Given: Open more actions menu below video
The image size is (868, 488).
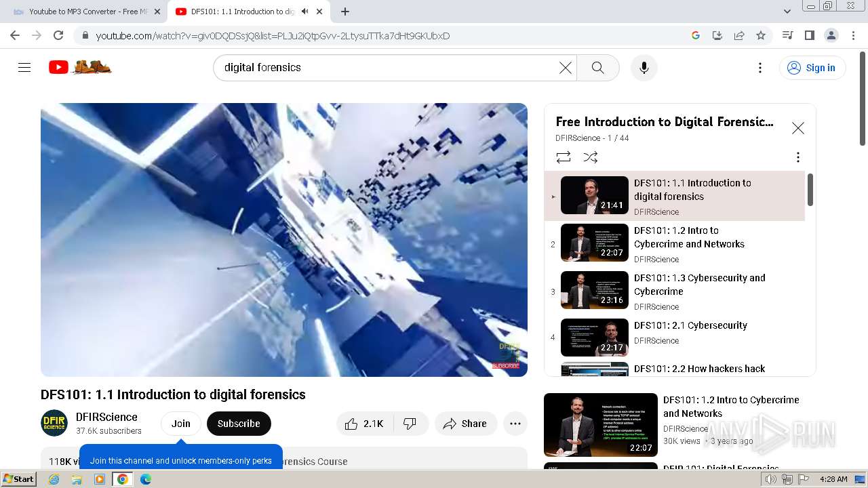Looking at the screenshot, I should point(515,424).
